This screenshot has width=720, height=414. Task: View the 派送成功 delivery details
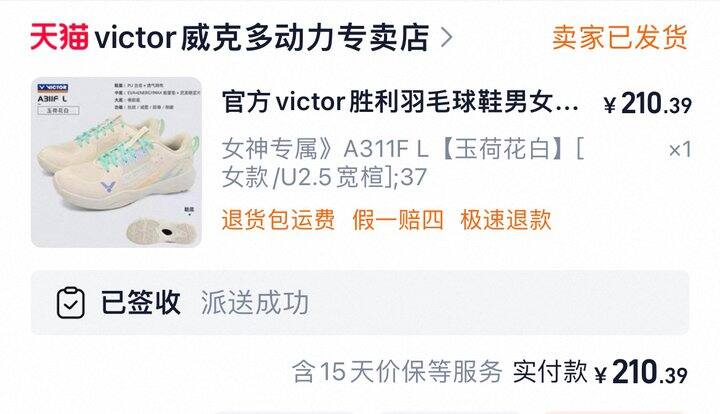pyautogui.click(x=255, y=303)
